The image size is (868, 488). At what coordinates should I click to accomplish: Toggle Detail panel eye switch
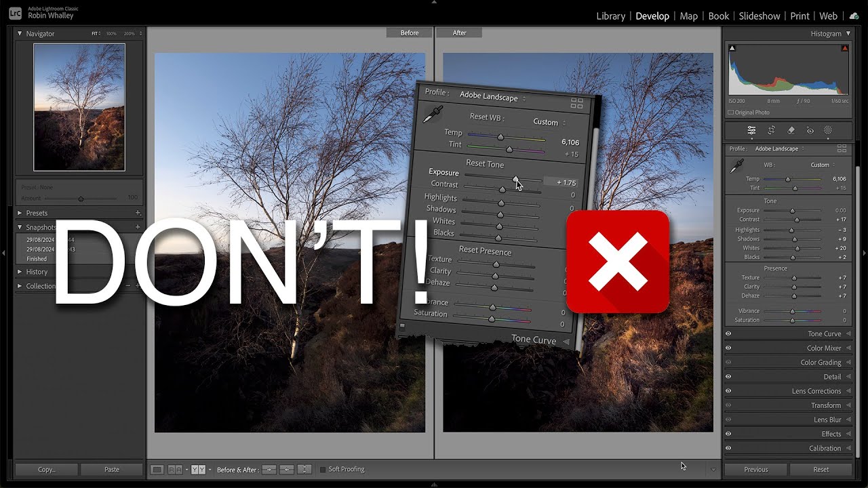[728, 376]
